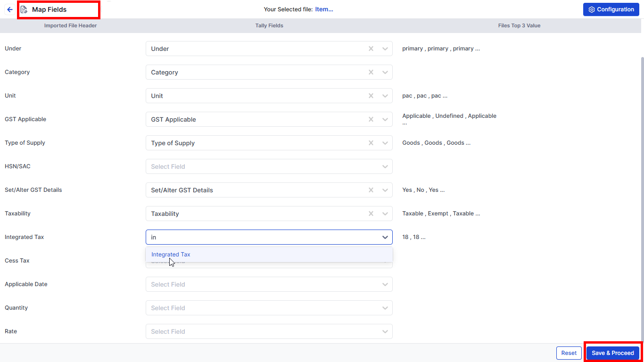Screen dimensions: 644x362
Task: Open the selected file link Item...
Action: coord(324,9)
